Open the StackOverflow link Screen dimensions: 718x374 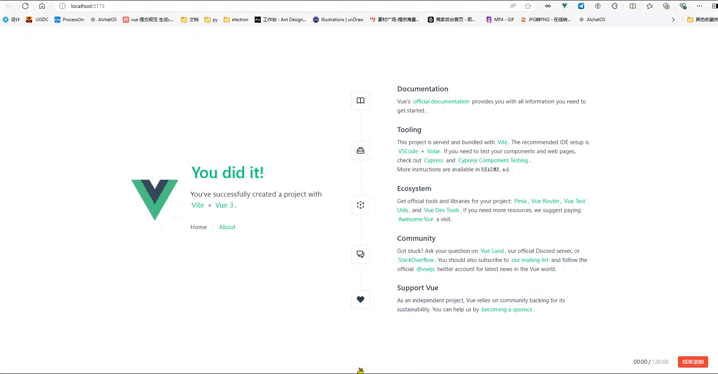tap(416, 260)
